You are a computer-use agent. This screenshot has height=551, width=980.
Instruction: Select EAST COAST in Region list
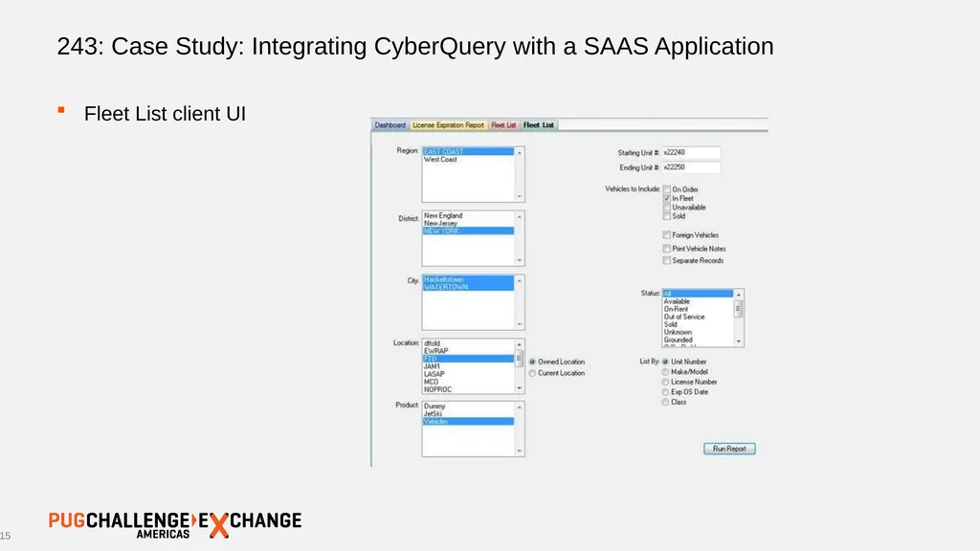(468, 151)
